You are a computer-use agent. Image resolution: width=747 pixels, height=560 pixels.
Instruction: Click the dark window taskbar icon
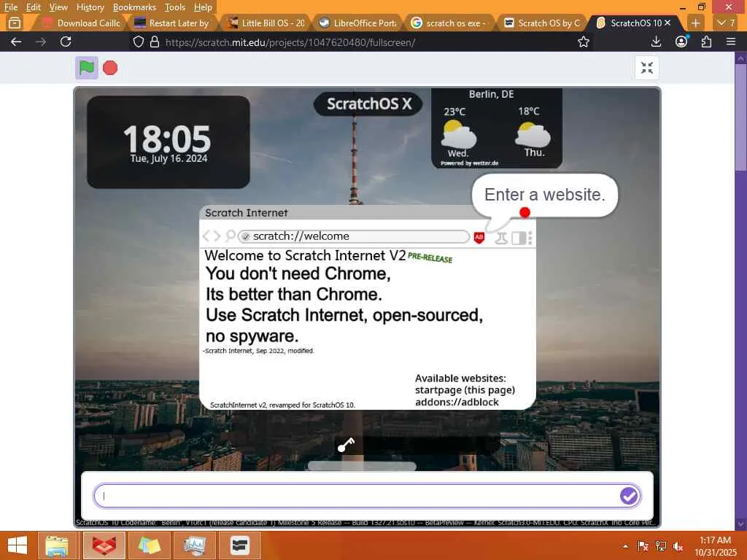[239, 545]
